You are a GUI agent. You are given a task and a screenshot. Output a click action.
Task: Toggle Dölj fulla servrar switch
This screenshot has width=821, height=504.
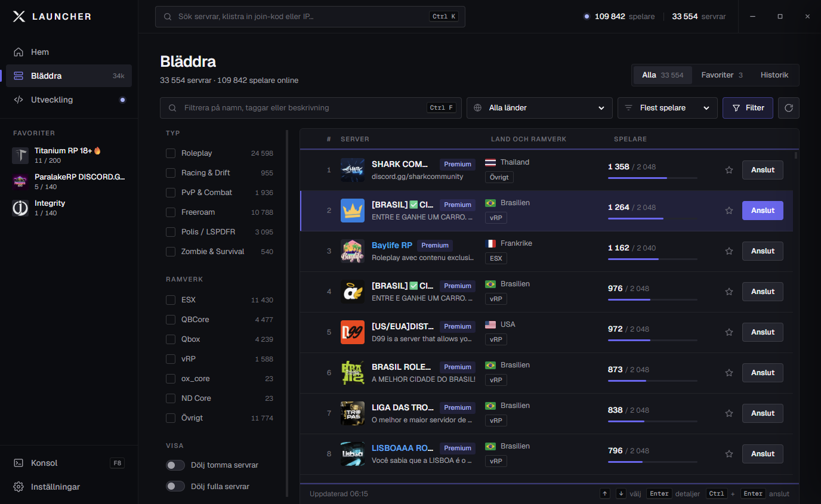pos(175,487)
